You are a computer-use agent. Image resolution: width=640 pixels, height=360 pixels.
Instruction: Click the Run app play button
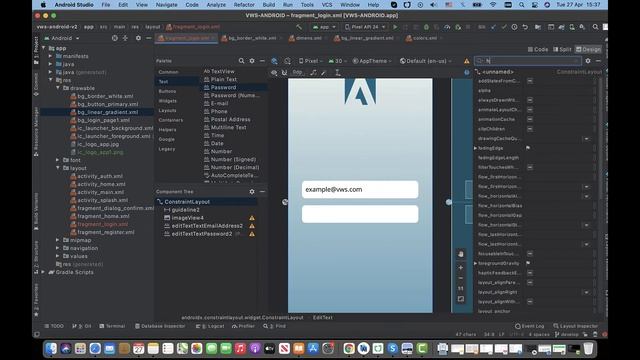[395, 27]
